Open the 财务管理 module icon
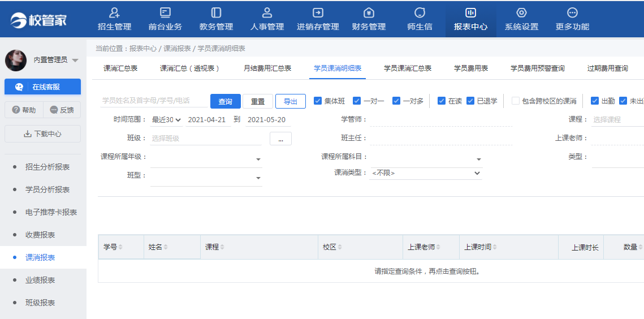The width and height of the screenshot is (644, 319). point(369,13)
